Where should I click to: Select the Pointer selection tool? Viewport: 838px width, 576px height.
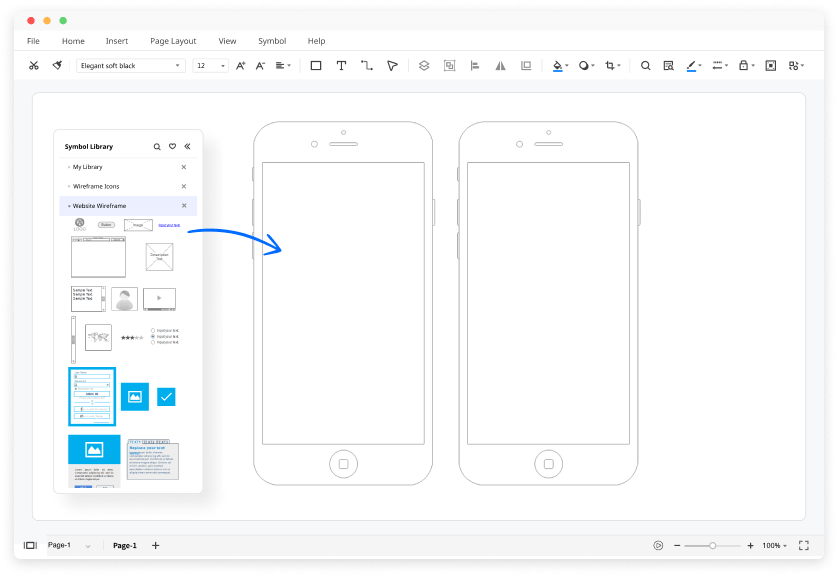[392, 65]
